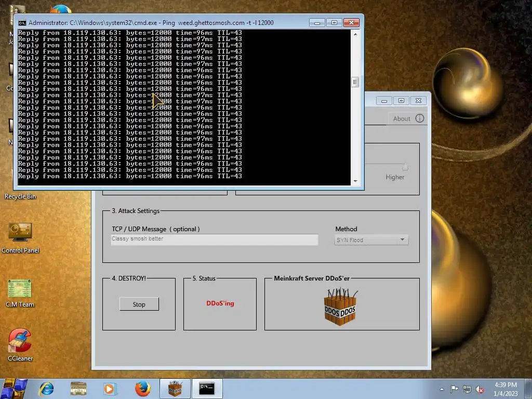Click the muted volume tray icon
Screen dimensions: 532x399
480,389
